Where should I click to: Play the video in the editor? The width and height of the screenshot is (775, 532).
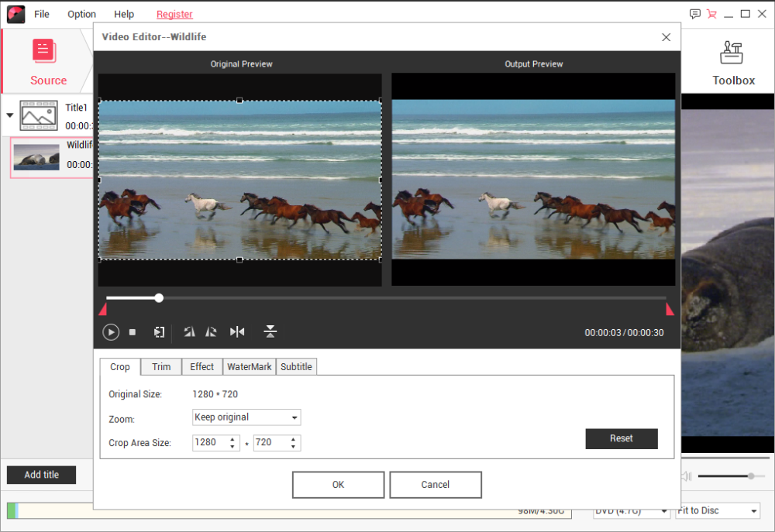click(111, 332)
